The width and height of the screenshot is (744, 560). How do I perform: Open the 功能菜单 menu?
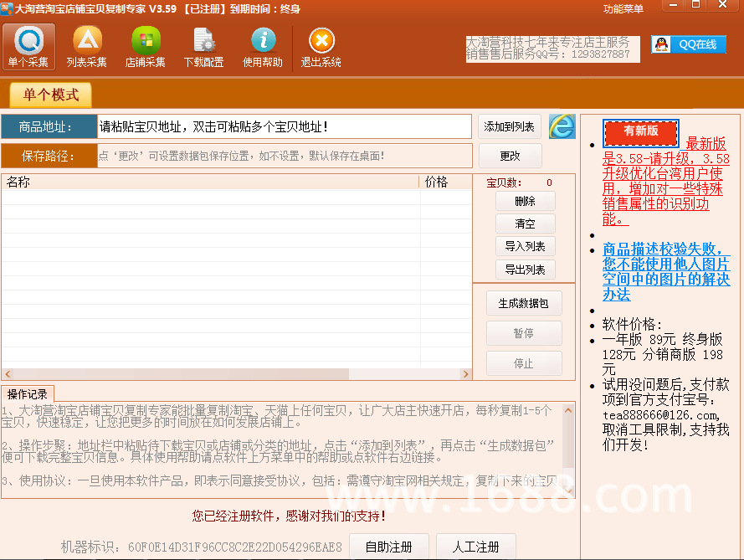[x=623, y=9]
